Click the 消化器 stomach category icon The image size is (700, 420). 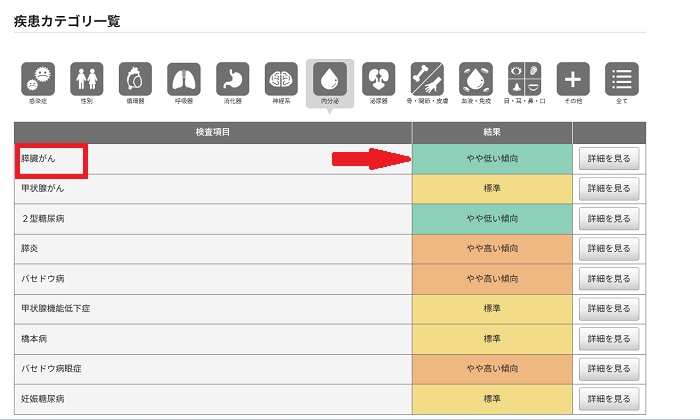(233, 79)
